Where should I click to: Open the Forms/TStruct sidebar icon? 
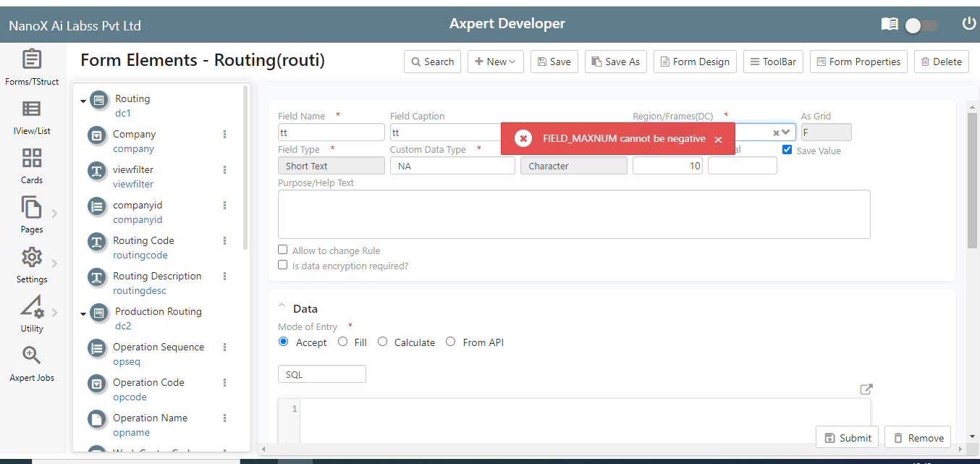point(32,59)
